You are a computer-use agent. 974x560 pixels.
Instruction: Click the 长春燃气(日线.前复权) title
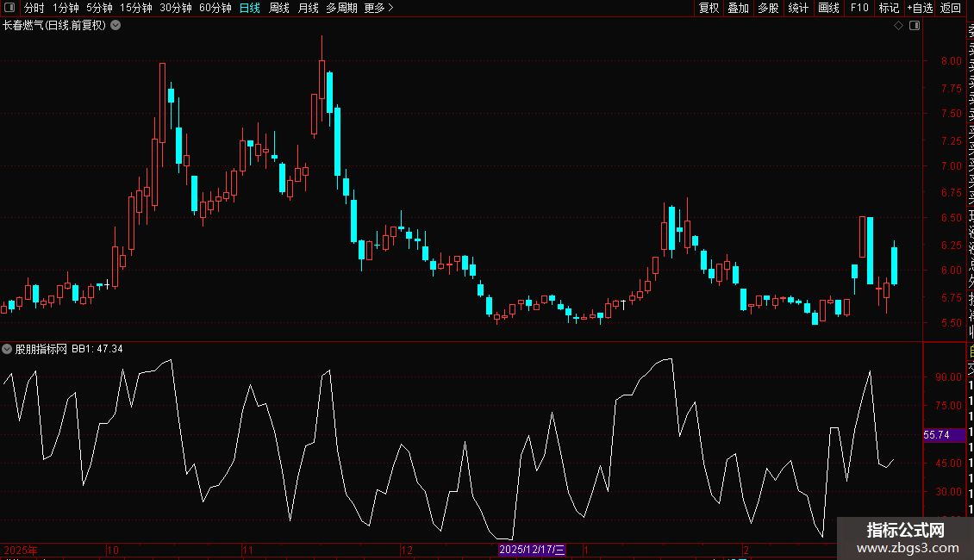coord(54,26)
